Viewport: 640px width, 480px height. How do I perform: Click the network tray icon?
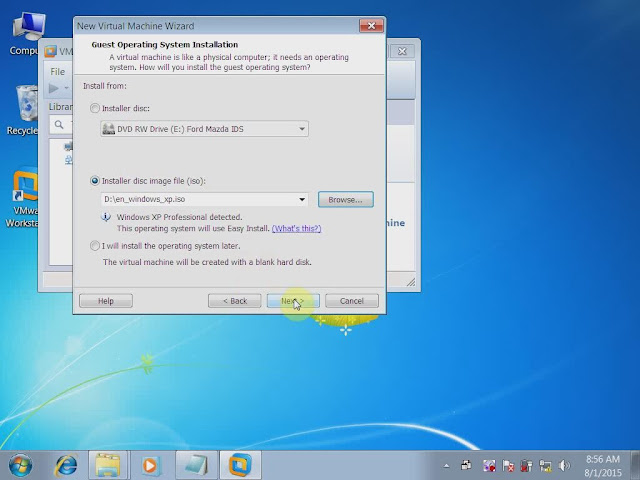coord(545,466)
